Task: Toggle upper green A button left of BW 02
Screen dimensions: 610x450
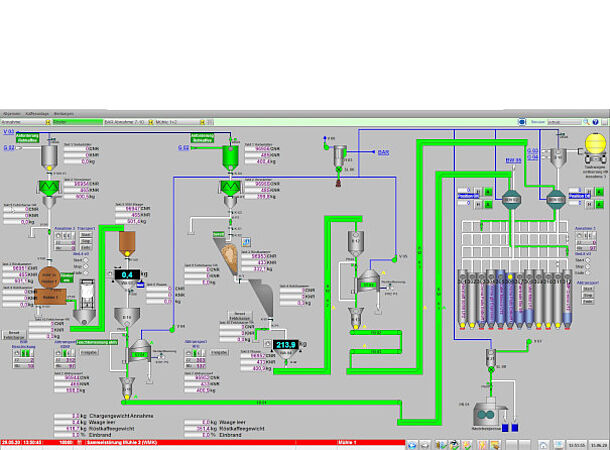Action: [489, 191]
